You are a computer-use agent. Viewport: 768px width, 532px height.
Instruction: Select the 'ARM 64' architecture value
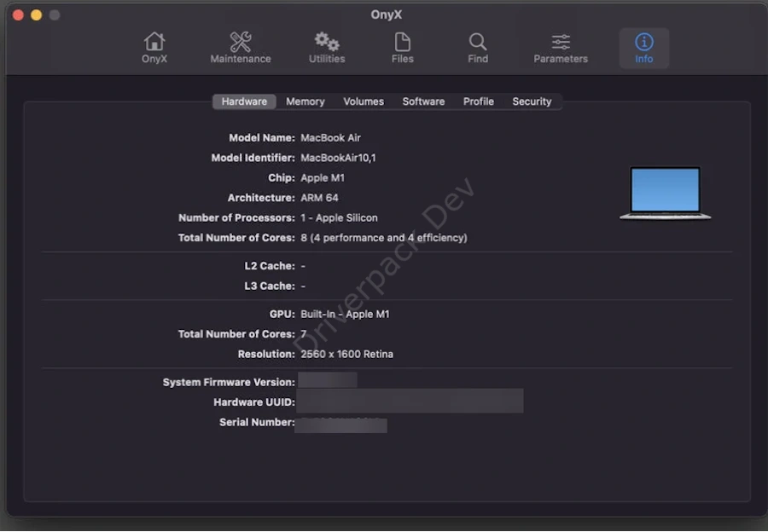tap(319, 198)
